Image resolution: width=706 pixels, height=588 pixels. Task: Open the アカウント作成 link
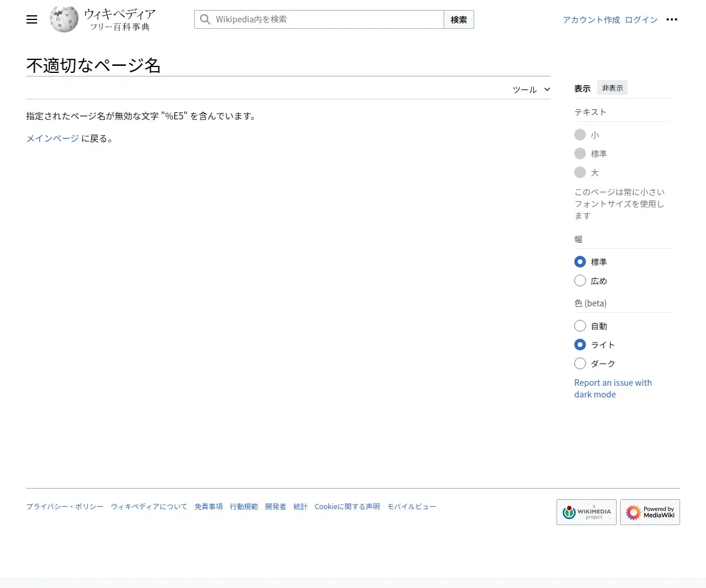point(591,19)
